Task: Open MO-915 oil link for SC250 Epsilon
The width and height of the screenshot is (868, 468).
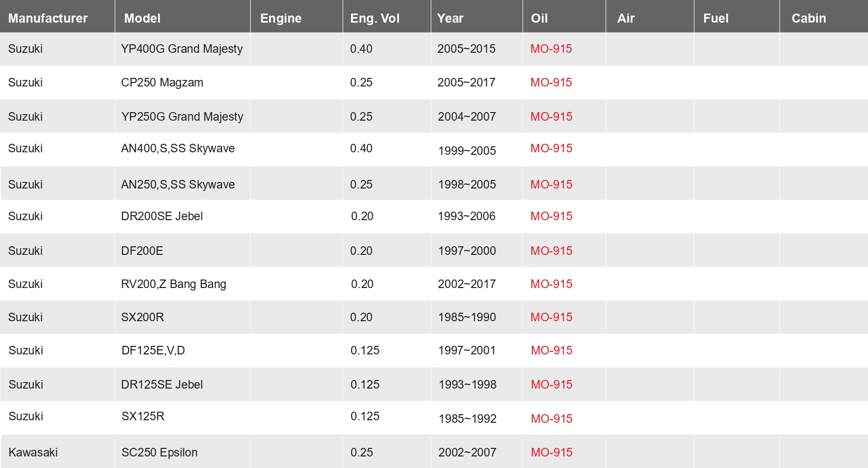Action: pyautogui.click(x=552, y=452)
